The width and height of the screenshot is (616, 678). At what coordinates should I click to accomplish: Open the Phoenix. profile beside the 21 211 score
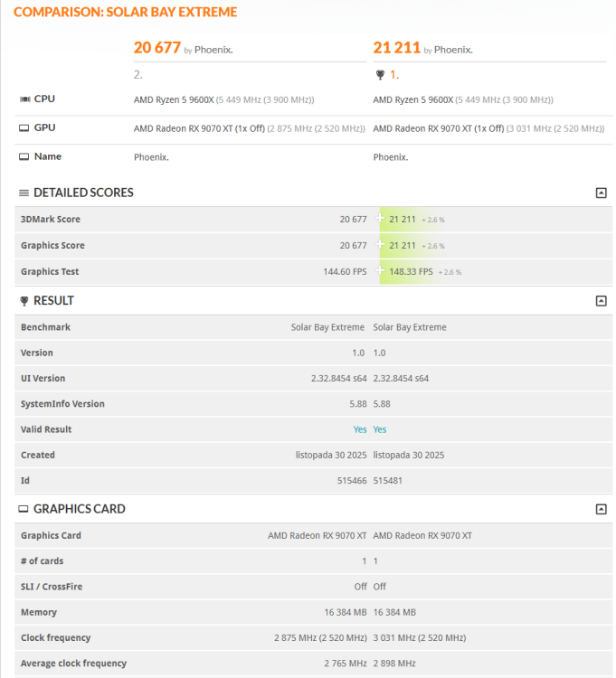(x=453, y=50)
